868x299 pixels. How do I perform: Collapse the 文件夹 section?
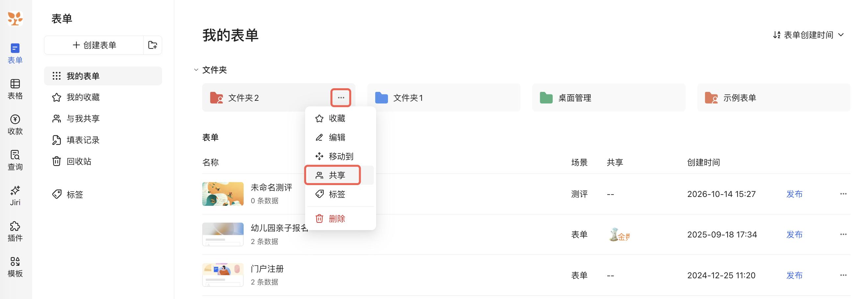coord(196,70)
